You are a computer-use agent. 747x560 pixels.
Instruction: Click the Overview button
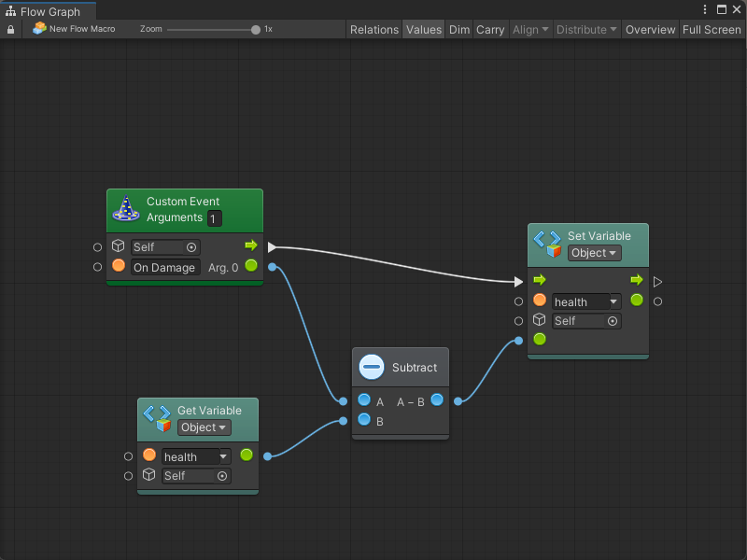coord(650,30)
